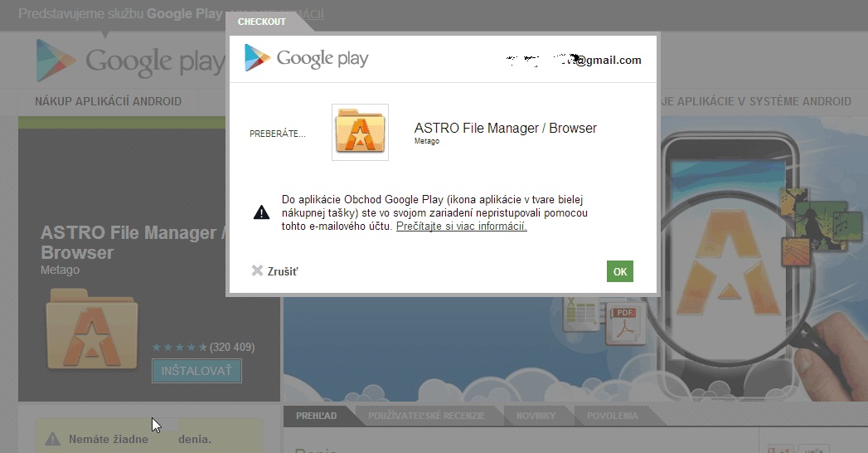The image size is (868, 453).
Task: Confirm the dialog with the green OK button
Action: click(619, 271)
